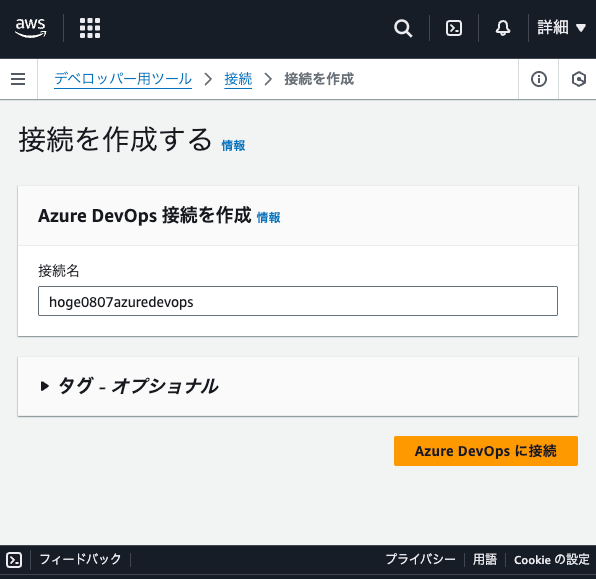Open Cookie の設定 in footer

click(x=552, y=560)
